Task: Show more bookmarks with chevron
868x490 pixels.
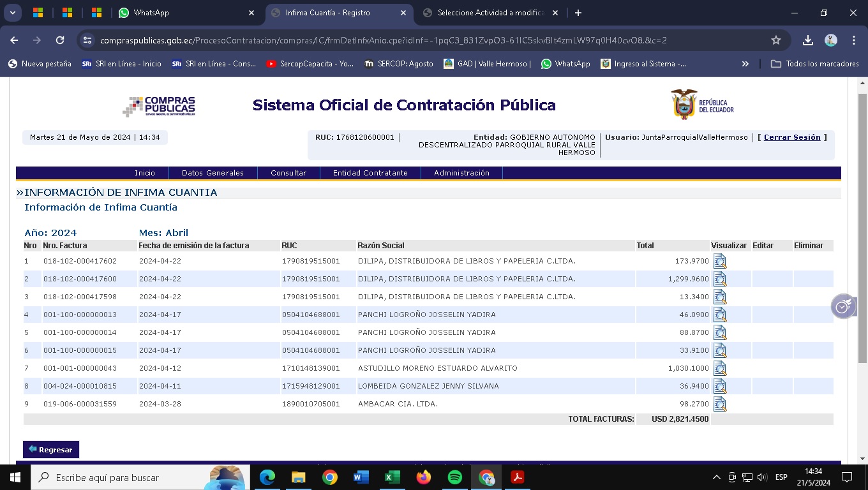Action: (745, 64)
